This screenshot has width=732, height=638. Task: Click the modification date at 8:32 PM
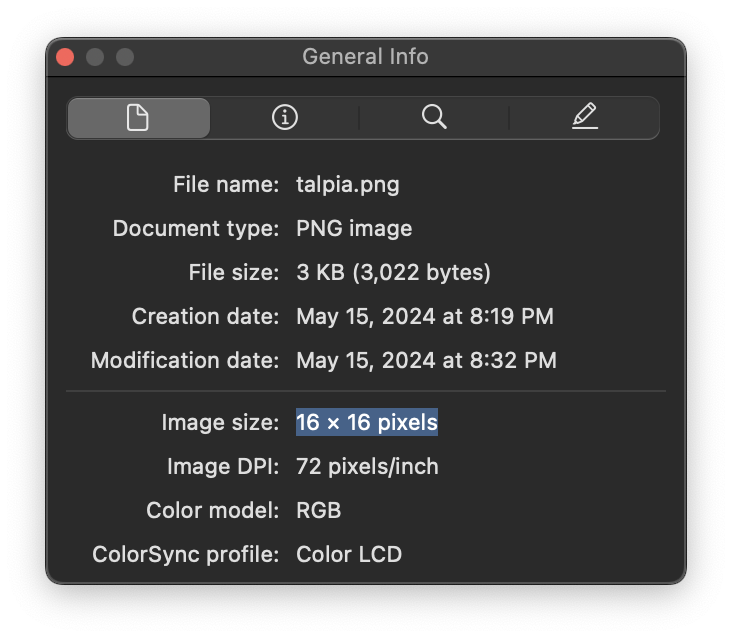(x=426, y=360)
